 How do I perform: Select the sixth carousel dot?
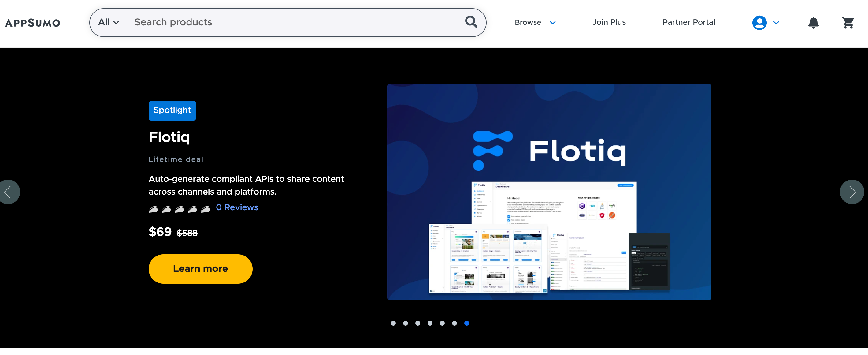(x=454, y=323)
